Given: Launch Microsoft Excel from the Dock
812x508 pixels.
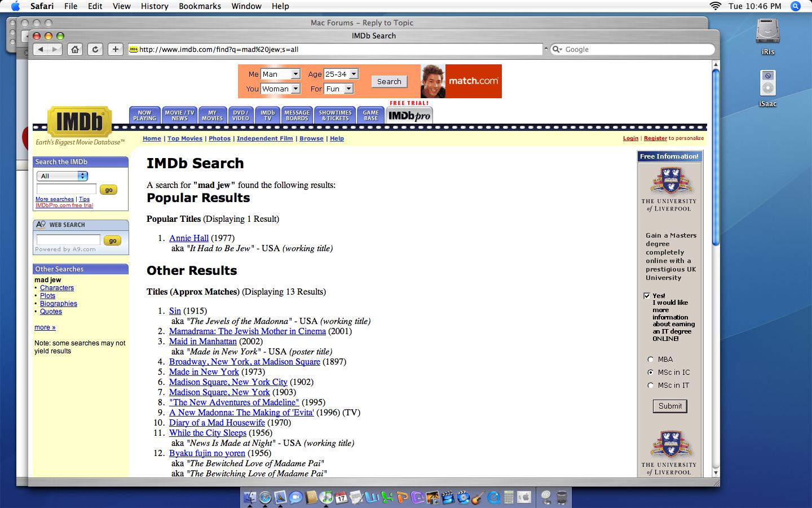Looking at the screenshot, I should click(387, 497).
